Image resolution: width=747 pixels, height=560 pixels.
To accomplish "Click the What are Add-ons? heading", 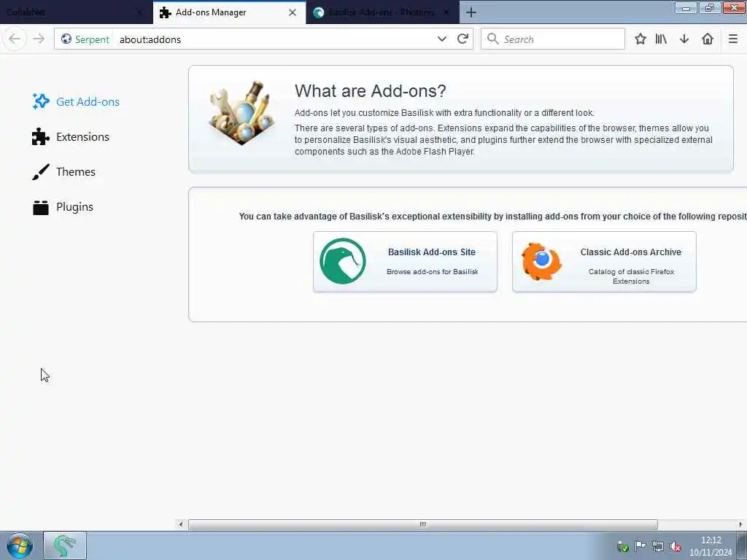I will click(370, 90).
